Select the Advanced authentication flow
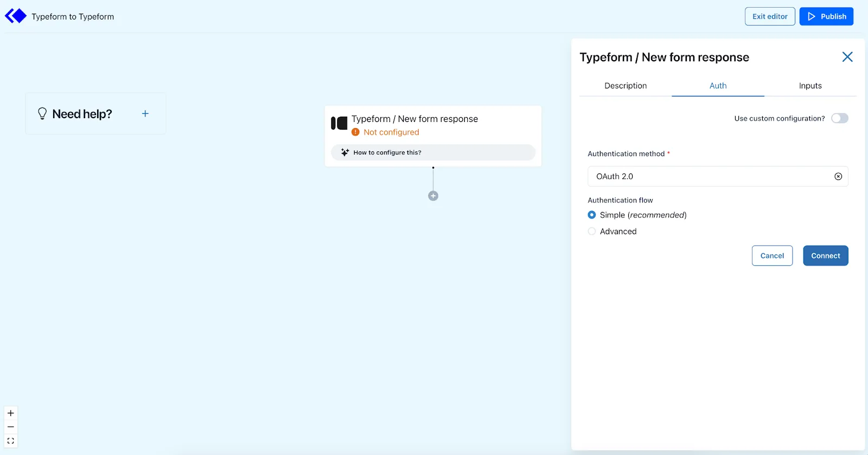This screenshot has height=455, width=868. (592, 231)
